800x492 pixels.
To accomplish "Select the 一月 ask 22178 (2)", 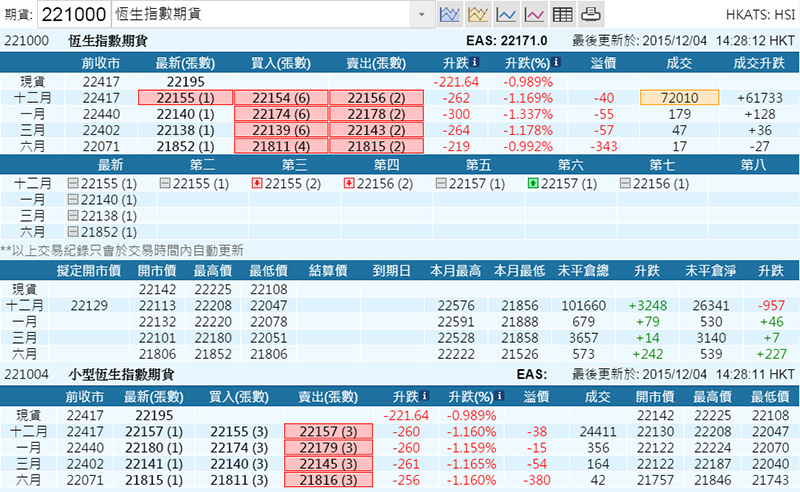I will pyautogui.click(x=376, y=114).
